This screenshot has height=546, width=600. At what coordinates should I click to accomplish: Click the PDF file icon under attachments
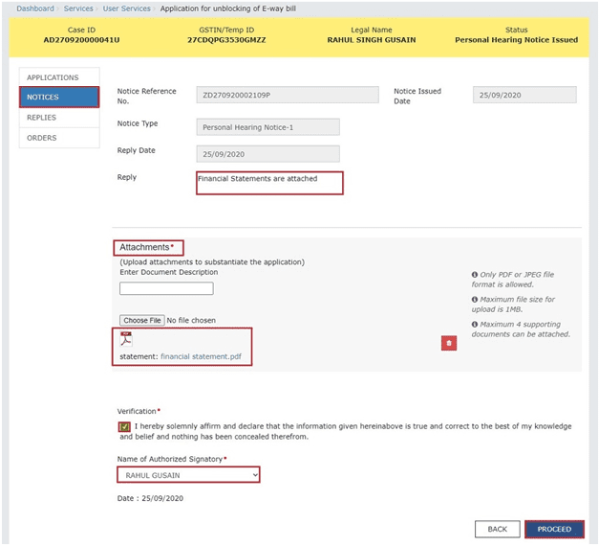tap(126, 339)
